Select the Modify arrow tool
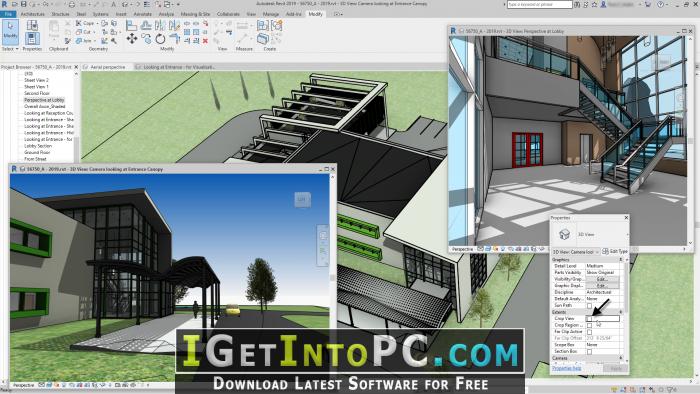The image size is (700, 394). [x=10, y=31]
